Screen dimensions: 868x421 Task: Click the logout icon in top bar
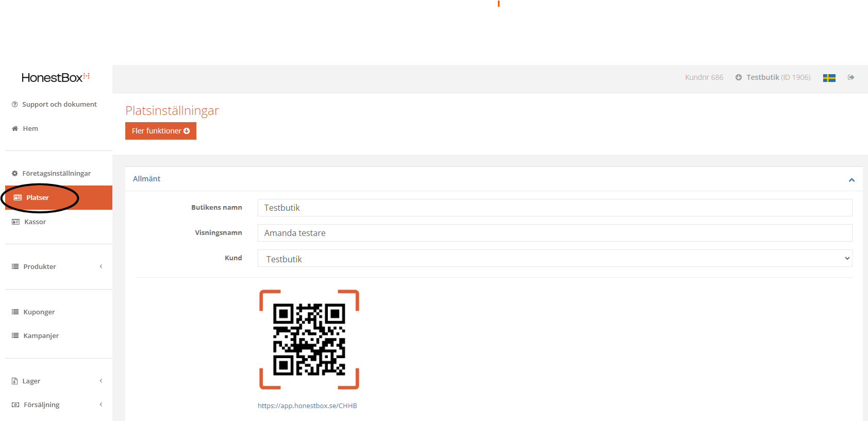tap(851, 77)
